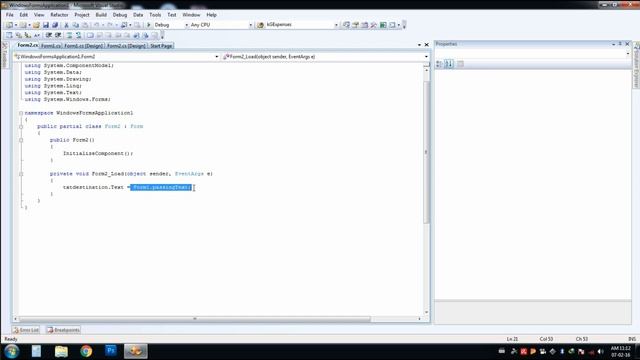Open the Windows Start orb
Image resolution: width=640 pixels, height=360 pixels.
pyautogui.click(x=11, y=351)
